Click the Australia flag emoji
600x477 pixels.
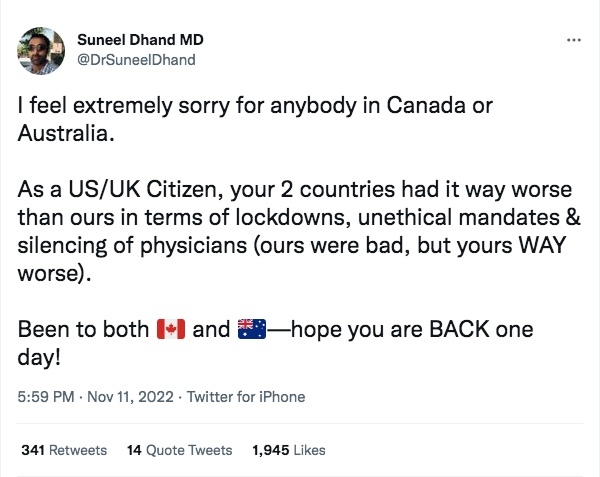click(249, 328)
